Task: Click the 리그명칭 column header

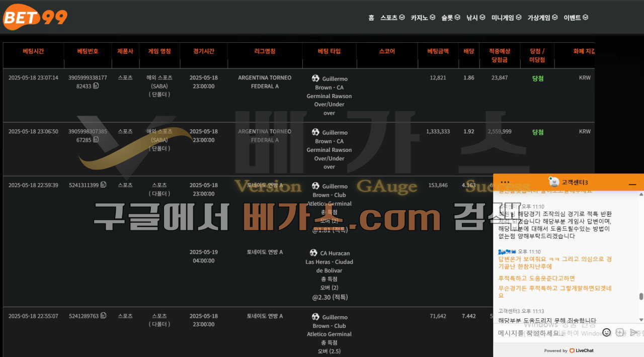Action: [x=265, y=51]
